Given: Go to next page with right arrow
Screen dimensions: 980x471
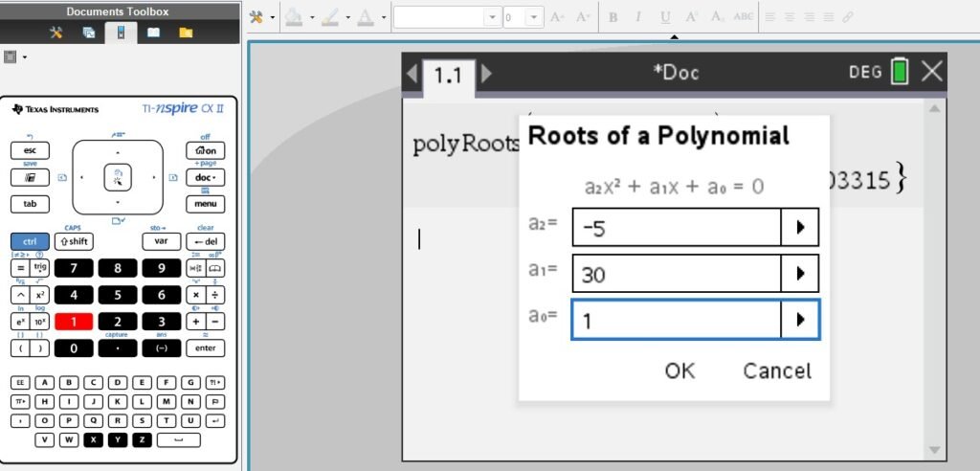Looking at the screenshot, I should (485, 74).
